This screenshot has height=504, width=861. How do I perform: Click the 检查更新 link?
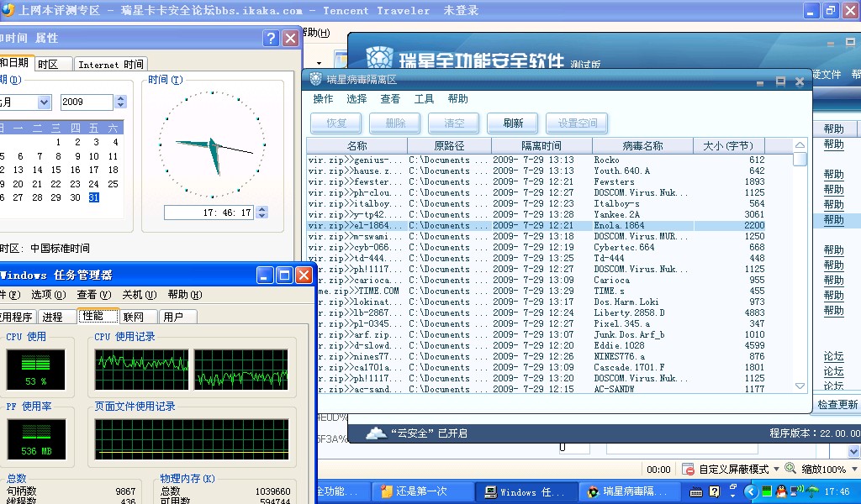point(837,405)
